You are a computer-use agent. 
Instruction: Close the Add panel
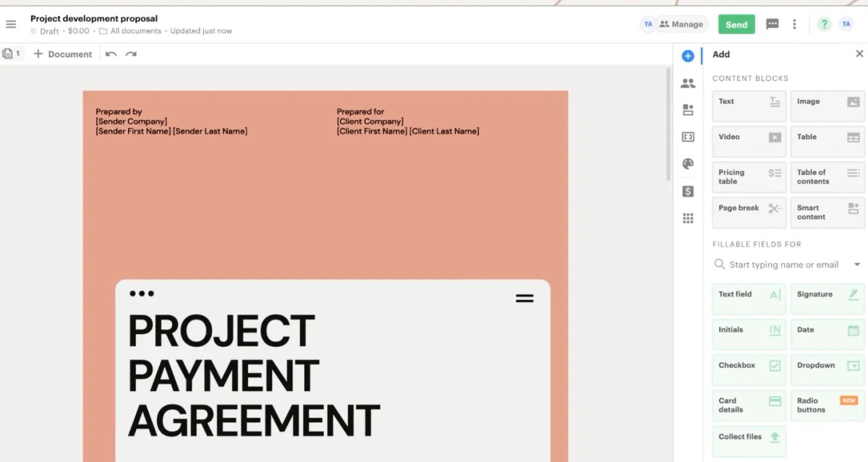[x=859, y=54]
